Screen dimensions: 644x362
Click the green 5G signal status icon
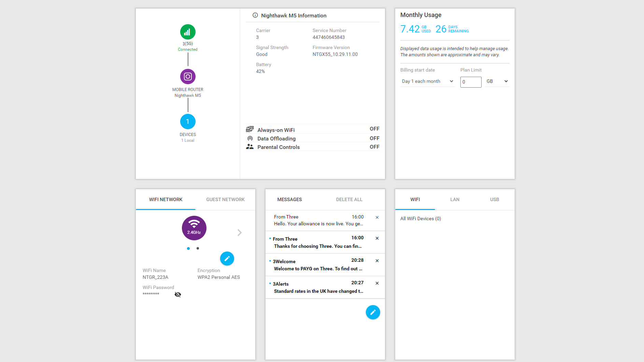188,32
